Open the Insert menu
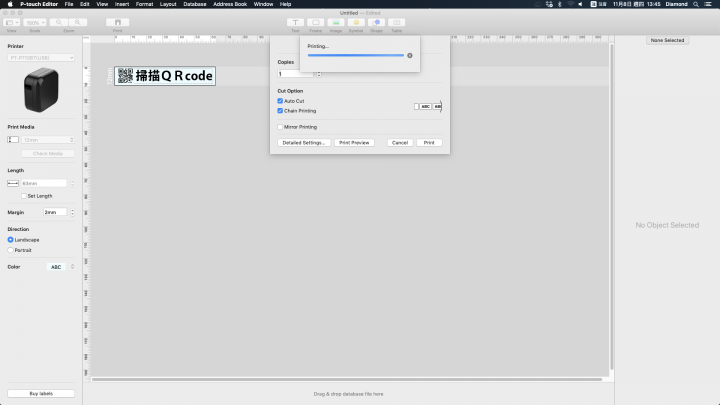 [122, 4]
